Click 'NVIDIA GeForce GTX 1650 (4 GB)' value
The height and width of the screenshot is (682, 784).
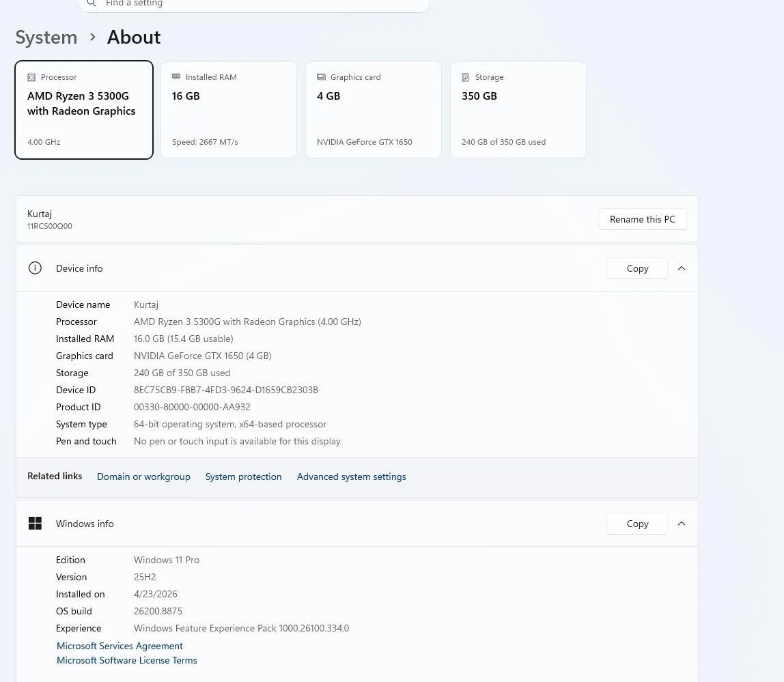tap(203, 356)
